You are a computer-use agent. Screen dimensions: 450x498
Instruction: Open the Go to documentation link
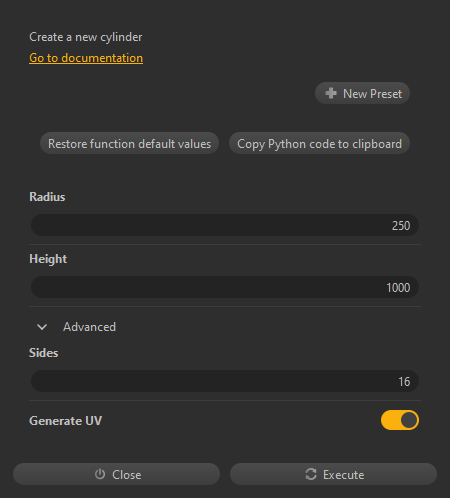[x=86, y=58]
